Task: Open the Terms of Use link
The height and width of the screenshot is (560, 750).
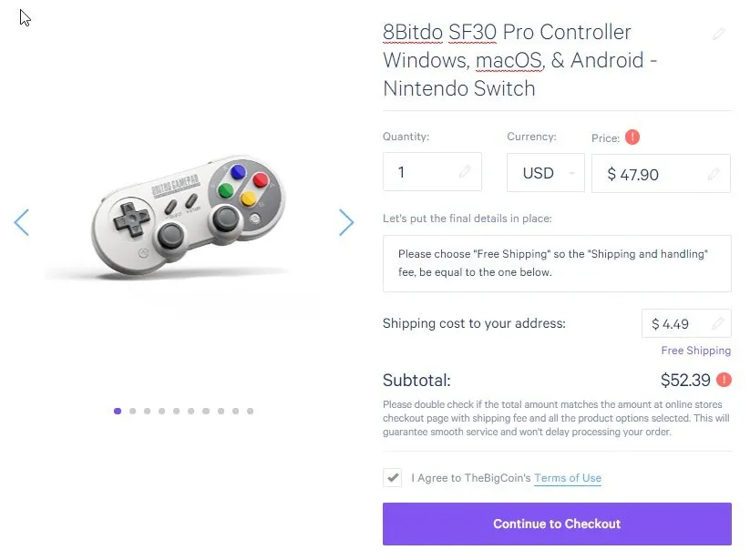Action: click(567, 478)
